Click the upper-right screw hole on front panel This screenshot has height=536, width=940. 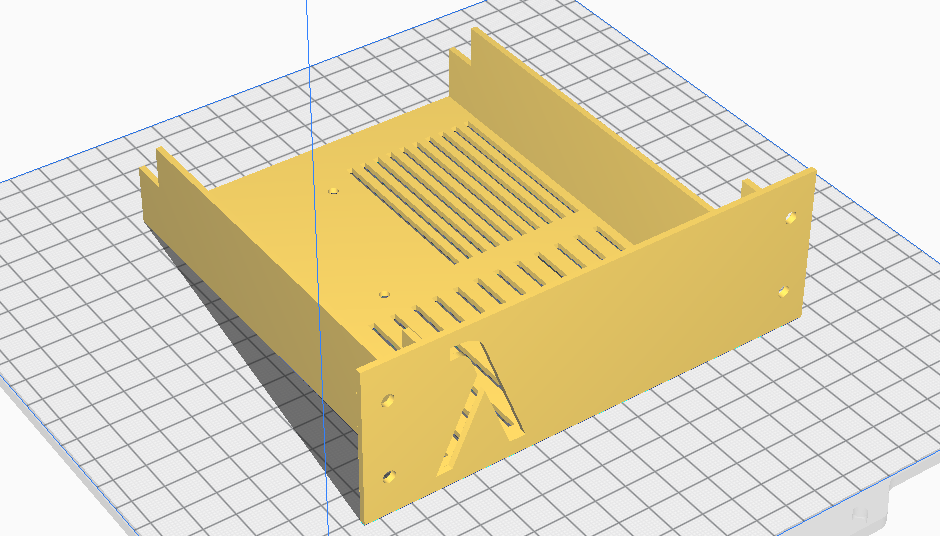coord(791,218)
